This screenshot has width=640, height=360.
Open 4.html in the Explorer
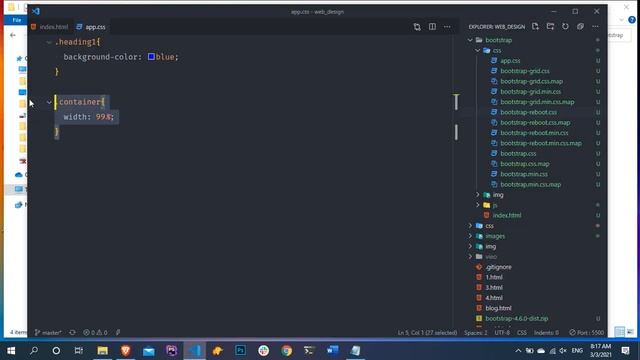point(494,298)
